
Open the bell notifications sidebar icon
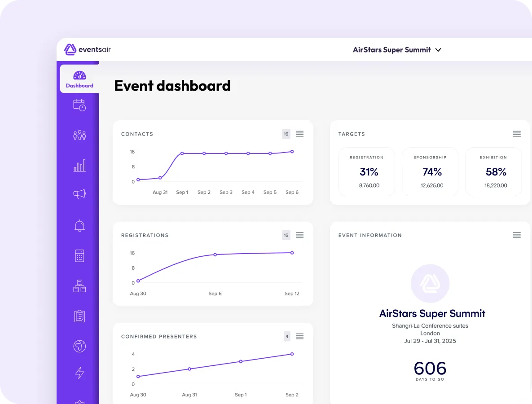point(79,226)
